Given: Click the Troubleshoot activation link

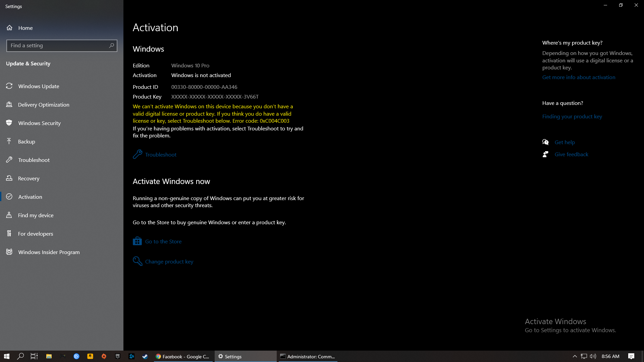Looking at the screenshot, I should pyautogui.click(x=161, y=155).
